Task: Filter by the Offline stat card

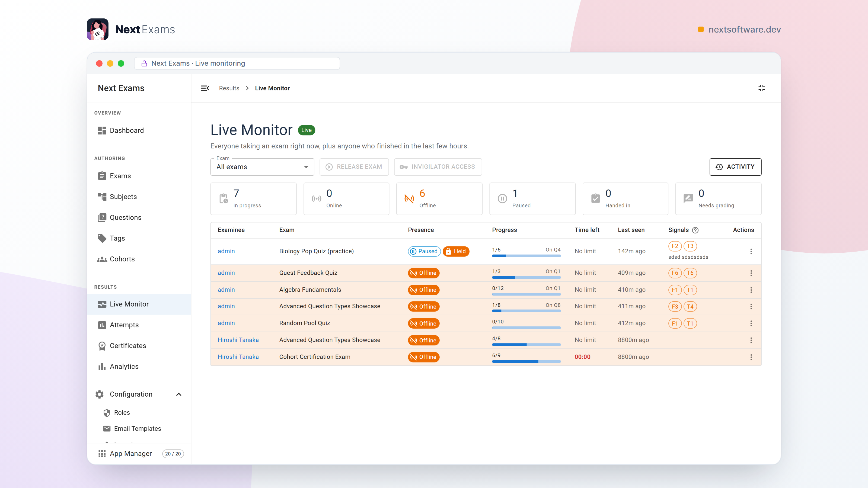Action: pyautogui.click(x=439, y=199)
